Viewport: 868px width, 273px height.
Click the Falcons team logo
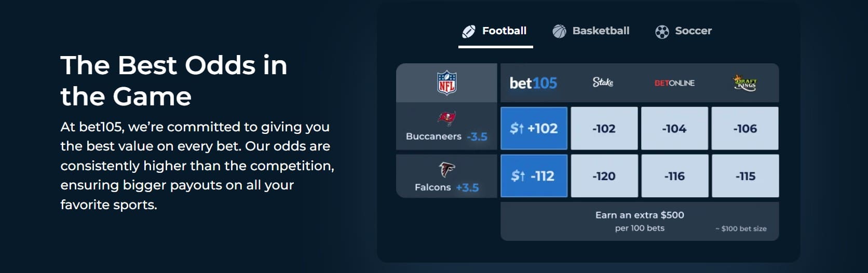(x=446, y=169)
